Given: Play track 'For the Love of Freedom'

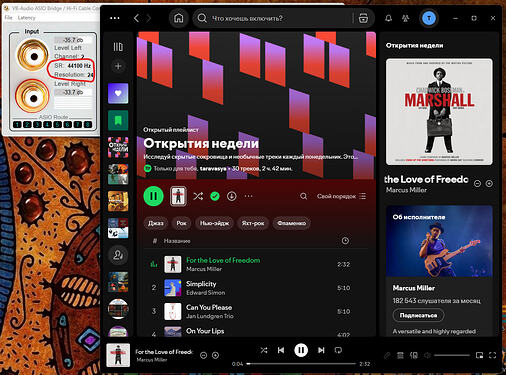Looking at the screenshot, I should 257,264.
